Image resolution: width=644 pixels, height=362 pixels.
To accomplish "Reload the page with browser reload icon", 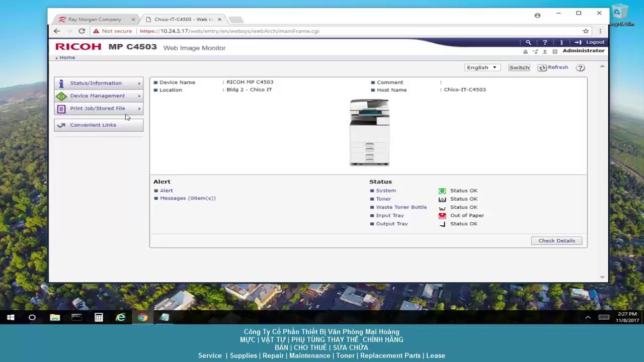I will point(82,31).
